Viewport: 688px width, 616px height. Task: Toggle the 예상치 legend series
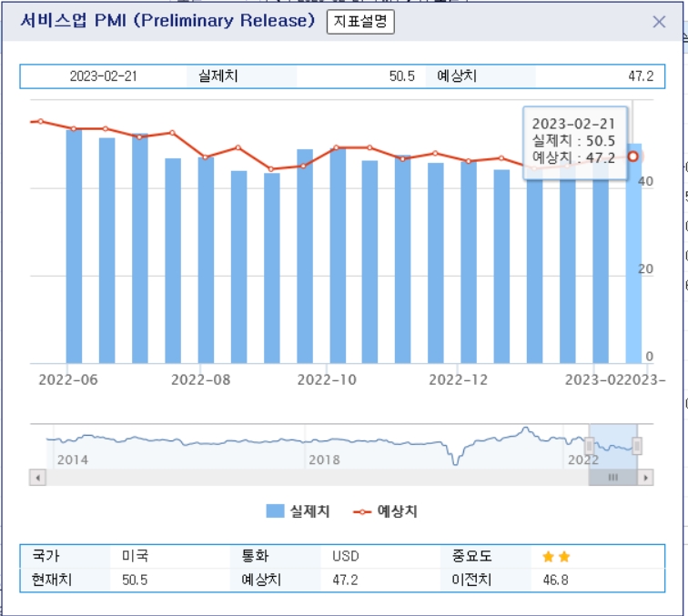(385, 510)
